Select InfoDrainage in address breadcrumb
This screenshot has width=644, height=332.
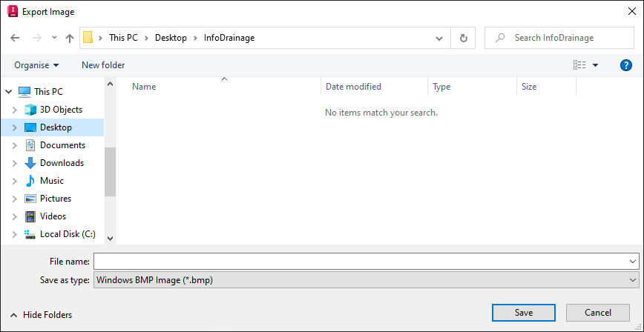(229, 38)
